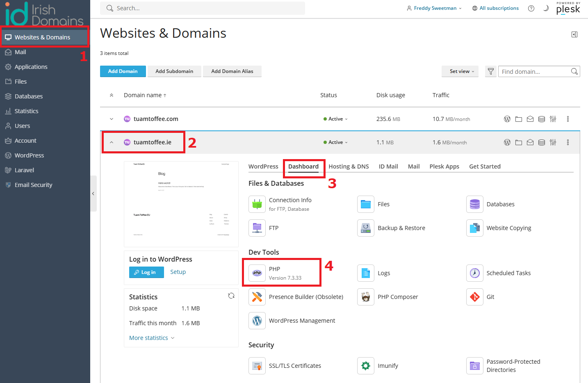
Task: Toggle the right side panel icon
Action: pyautogui.click(x=574, y=34)
